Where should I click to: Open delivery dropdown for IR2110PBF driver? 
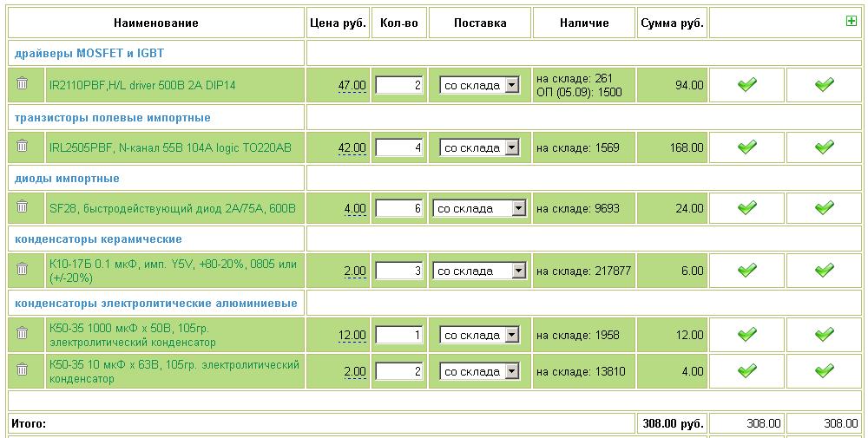point(479,86)
